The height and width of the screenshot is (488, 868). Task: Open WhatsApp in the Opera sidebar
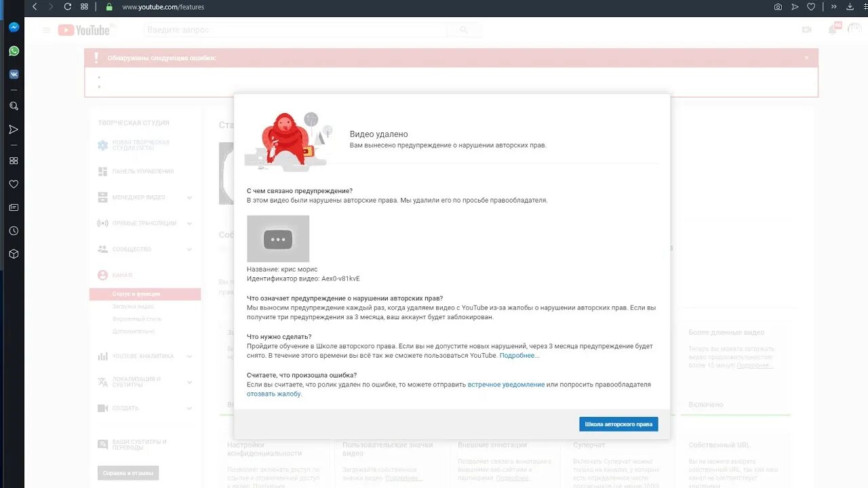click(x=14, y=51)
